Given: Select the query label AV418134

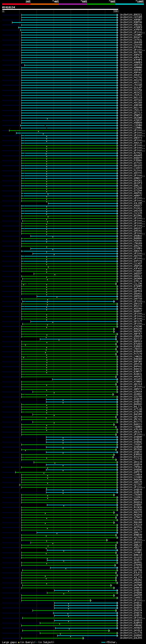Looking at the screenshot, I should [8, 7].
